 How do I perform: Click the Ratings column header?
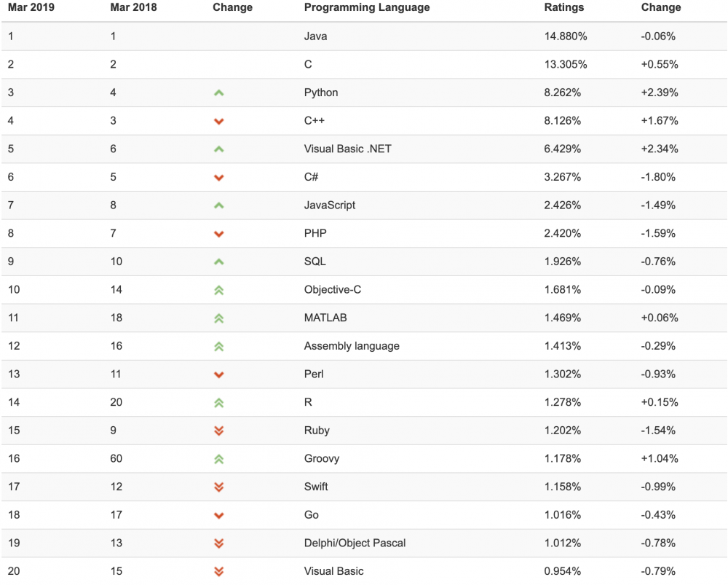(x=563, y=7)
